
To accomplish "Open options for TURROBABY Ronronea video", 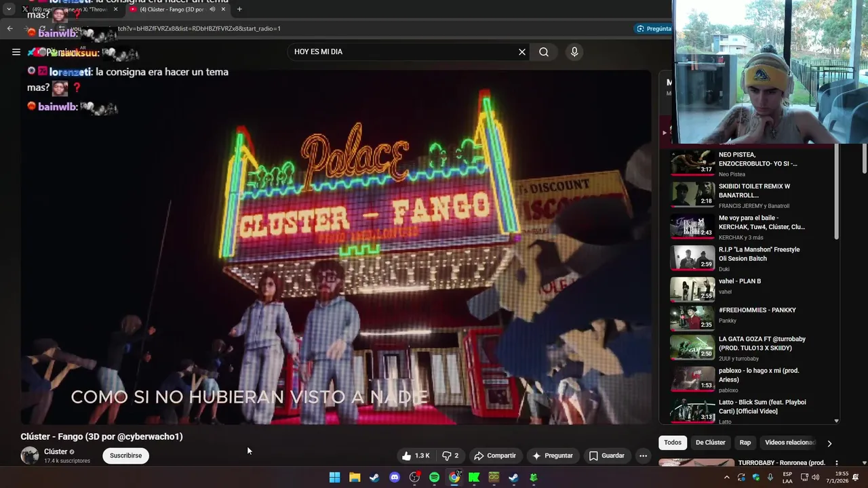I will [836, 463].
